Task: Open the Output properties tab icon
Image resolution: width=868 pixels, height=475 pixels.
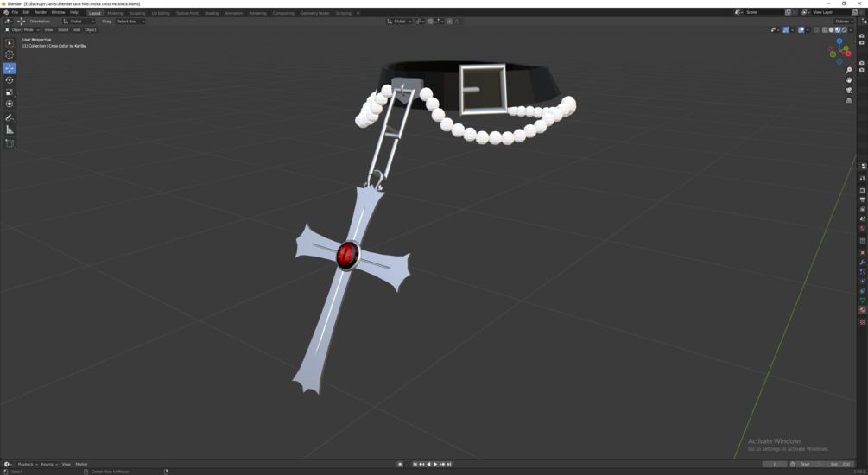Action: tap(863, 199)
